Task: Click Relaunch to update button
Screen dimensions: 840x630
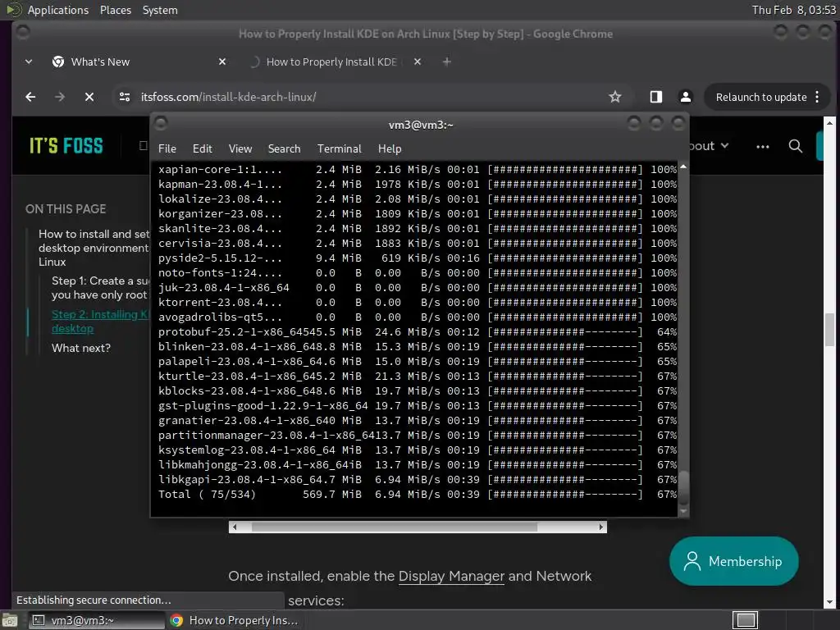Action: 761,97
